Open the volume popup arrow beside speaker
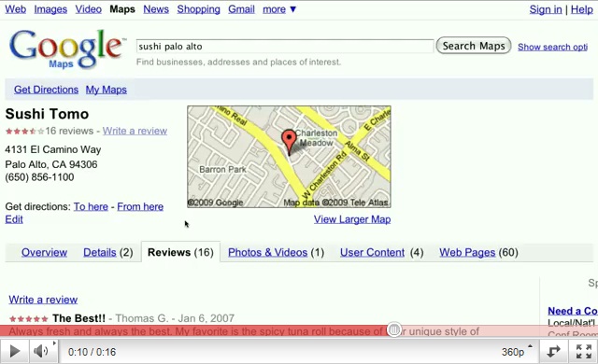Viewport: 598px width, 364px height. [x=54, y=343]
